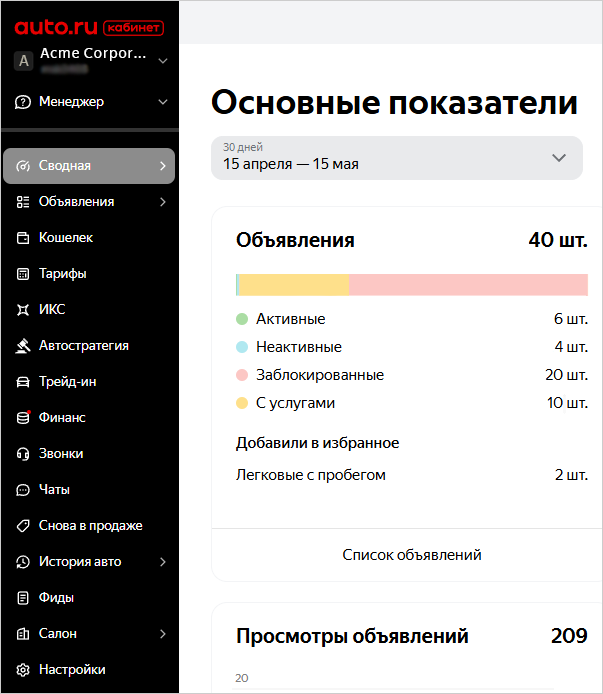Screen dimensions: 603x694
Task: Click the Активные label
Action: pos(290,319)
